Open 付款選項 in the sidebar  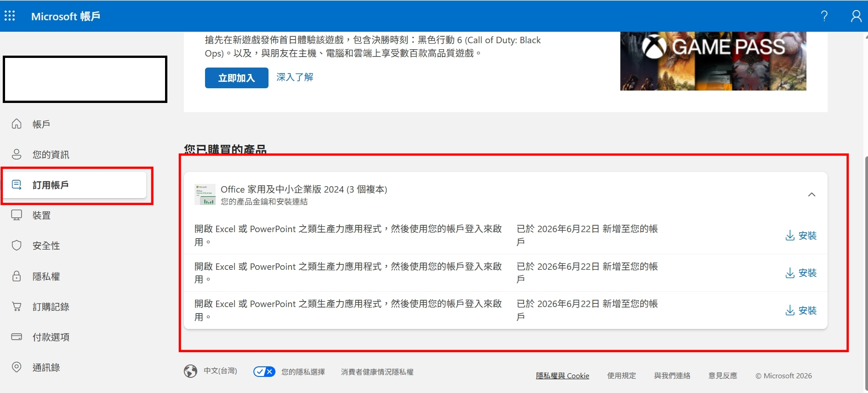51,337
